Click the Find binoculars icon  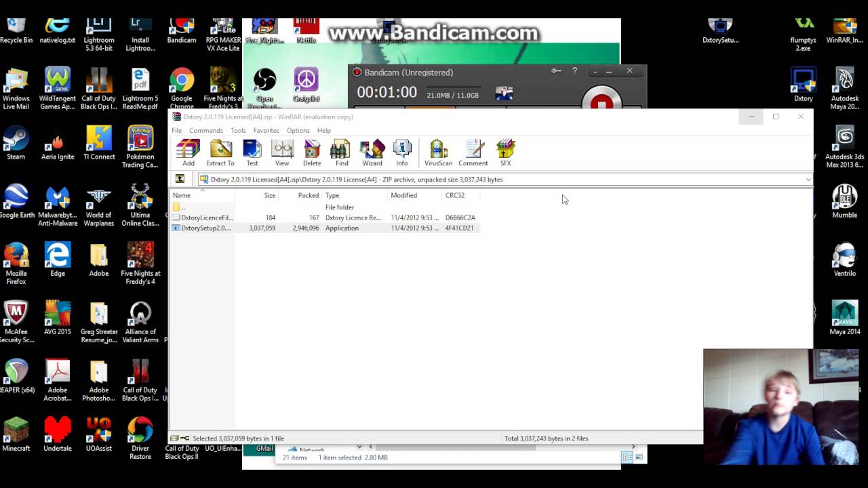point(342,152)
